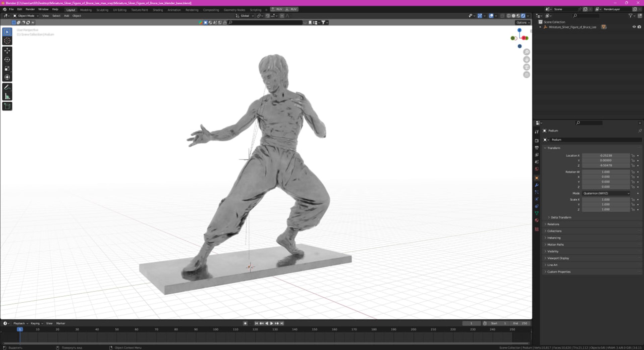The height and width of the screenshot is (350, 644).
Task: Open the File menu
Action: 11,9
